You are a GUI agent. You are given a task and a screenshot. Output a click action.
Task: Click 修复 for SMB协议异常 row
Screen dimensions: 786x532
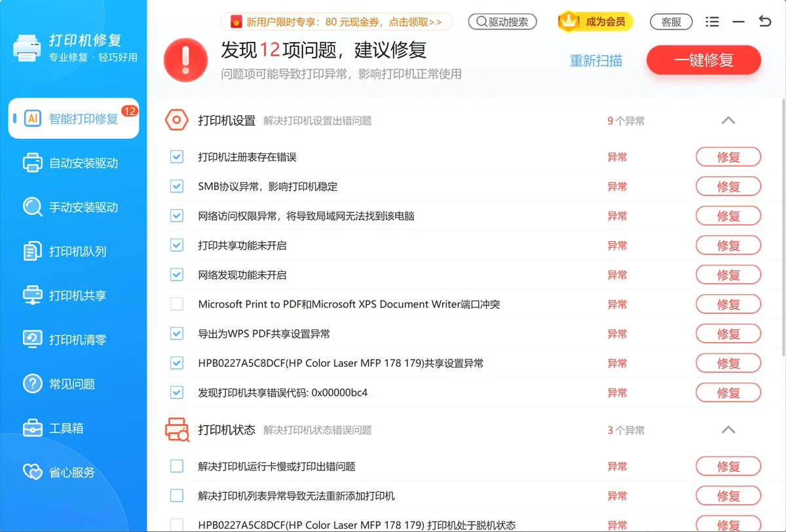728,186
